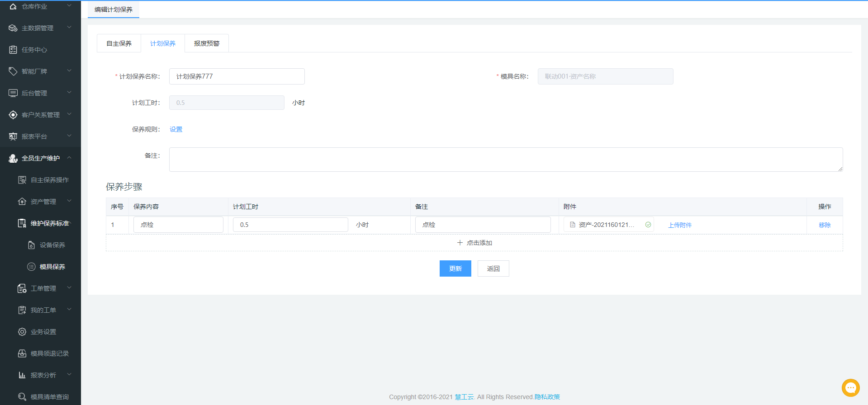868x405 pixels.
Task: Switch to the 自主保养 tab
Action: click(x=119, y=43)
